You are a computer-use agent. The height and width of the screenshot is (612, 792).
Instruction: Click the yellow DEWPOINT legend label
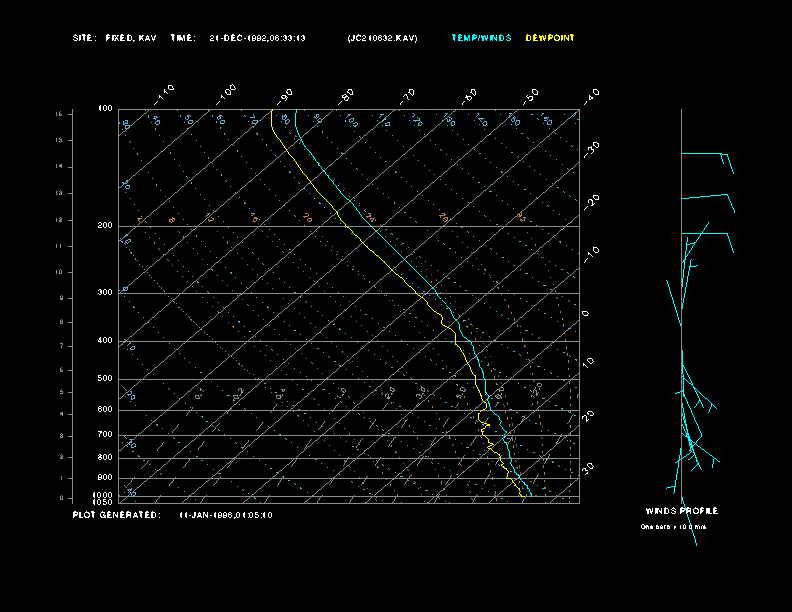(x=550, y=38)
